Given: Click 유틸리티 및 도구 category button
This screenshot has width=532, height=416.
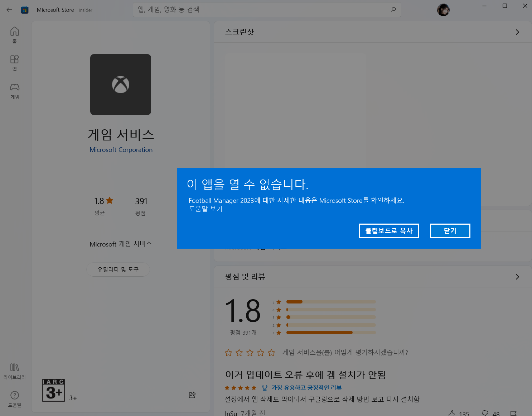Looking at the screenshot, I should pos(118,269).
